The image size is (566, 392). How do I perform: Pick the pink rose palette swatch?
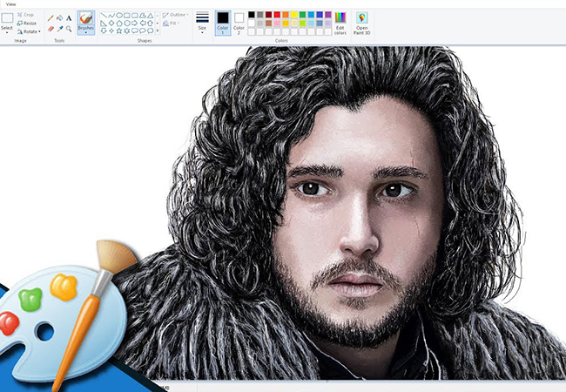click(277, 24)
